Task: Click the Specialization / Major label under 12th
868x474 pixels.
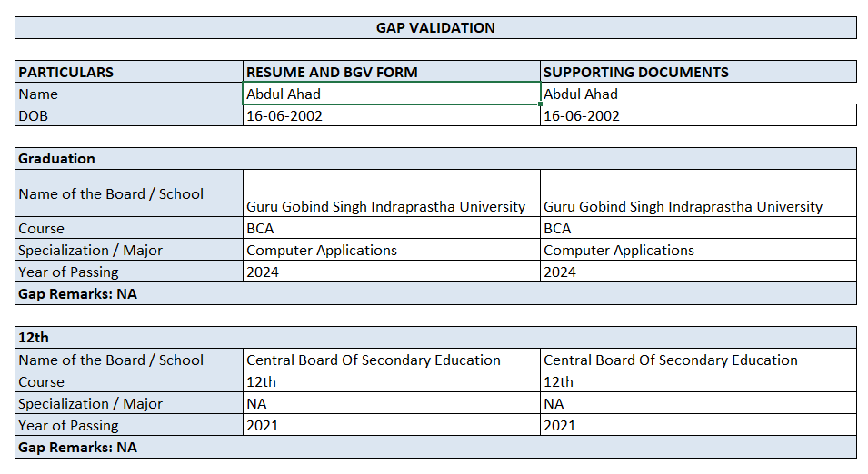Action: 129,404
